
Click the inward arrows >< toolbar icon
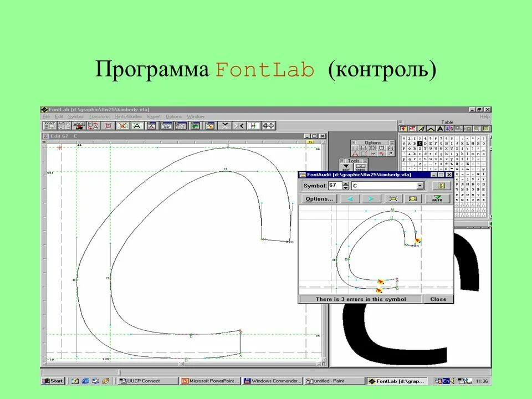[239, 126]
